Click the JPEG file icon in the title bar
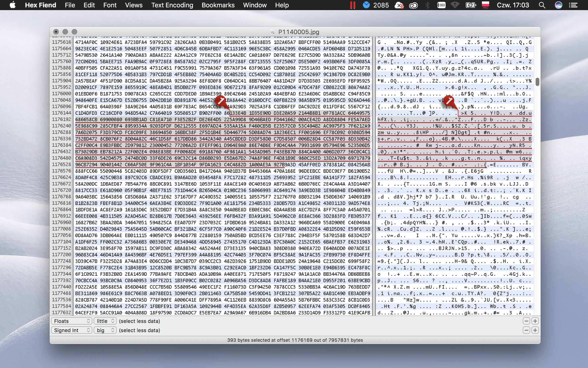The image size is (588, 368). 273,32
